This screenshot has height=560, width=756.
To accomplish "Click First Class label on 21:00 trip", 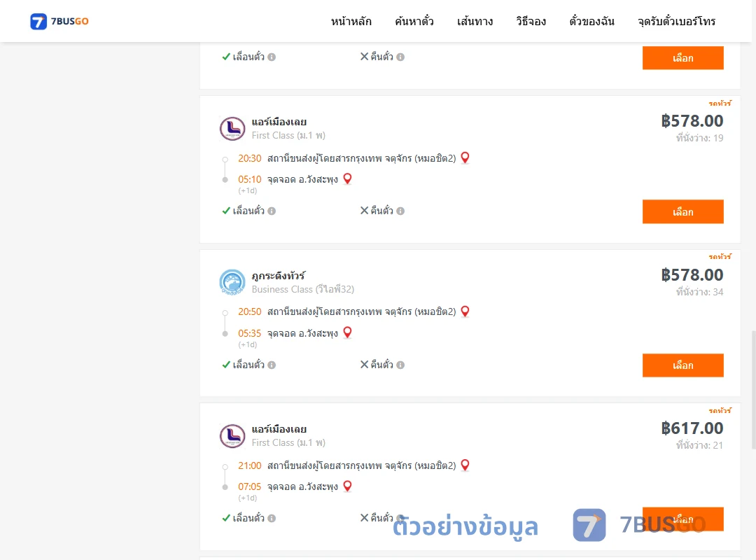I will (x=288, y=443).
